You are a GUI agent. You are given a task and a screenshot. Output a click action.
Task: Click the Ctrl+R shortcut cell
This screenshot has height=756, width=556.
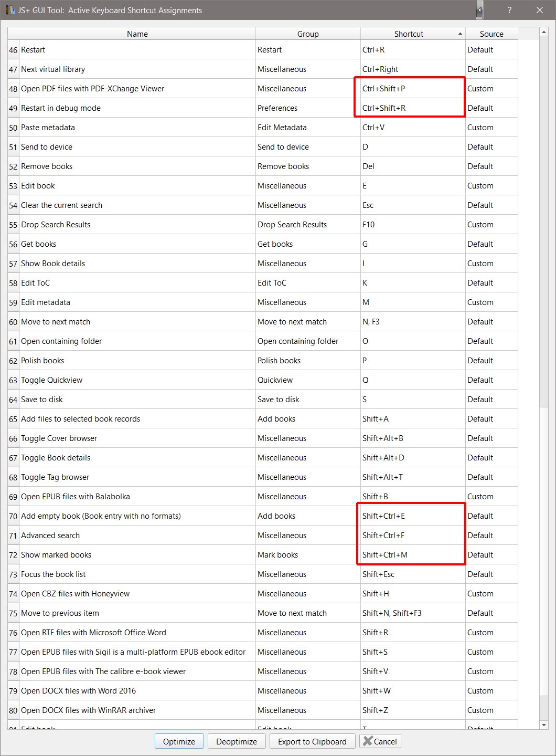point(413,50)
